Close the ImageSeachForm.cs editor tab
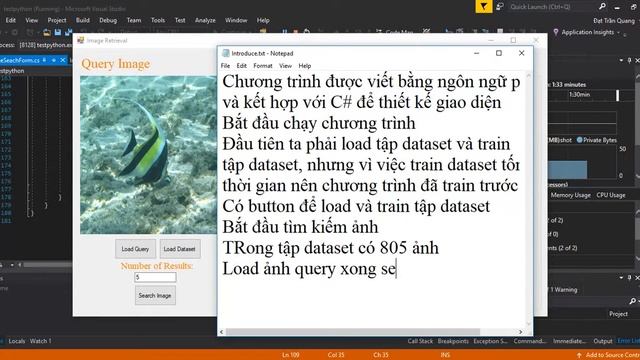This screenshot has height=360, width=640. (x=63, y=60)
